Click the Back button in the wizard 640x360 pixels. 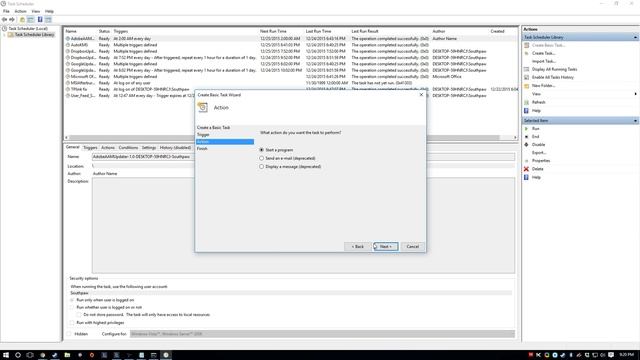coord(358,247)
